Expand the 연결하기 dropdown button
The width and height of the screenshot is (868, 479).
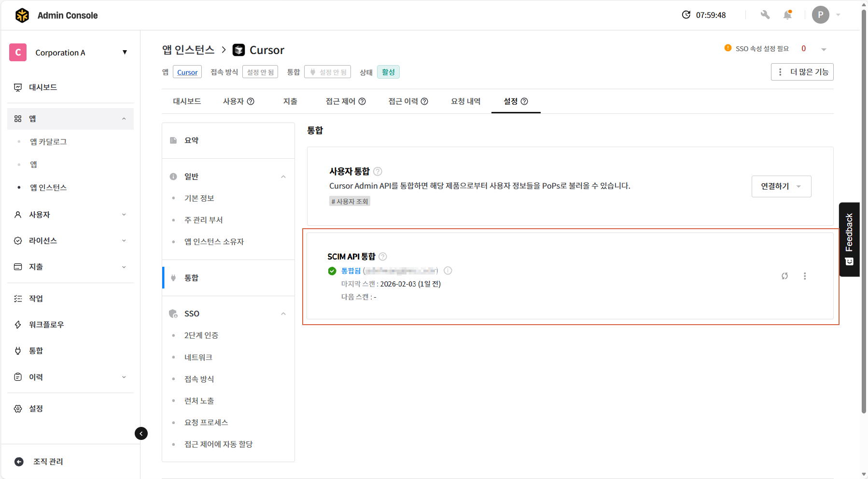[x=781, y=186]
